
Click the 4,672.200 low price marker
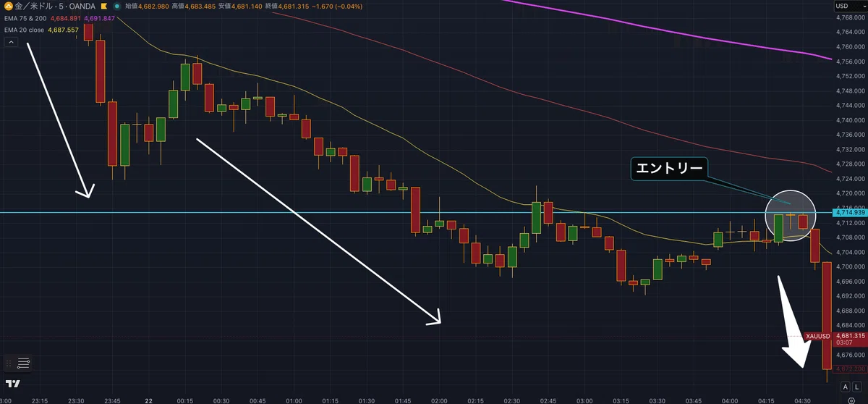850,369
